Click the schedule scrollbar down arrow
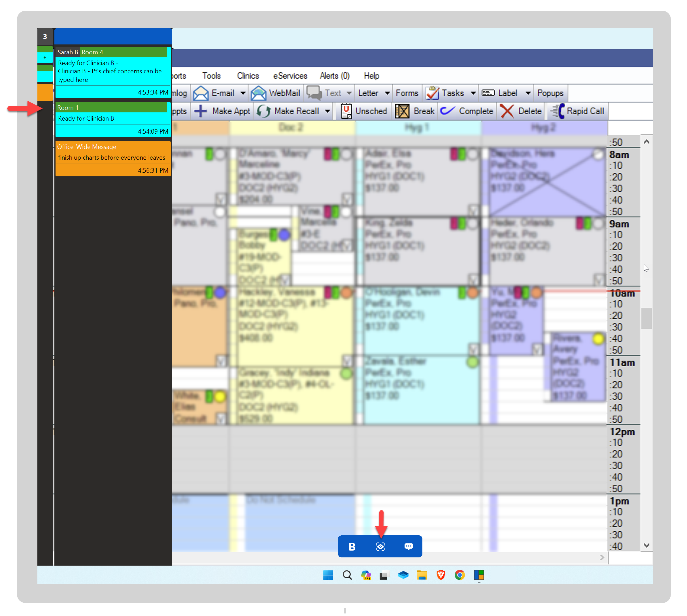Viewport: 687px width, 616px height. [x=647, y=546]
